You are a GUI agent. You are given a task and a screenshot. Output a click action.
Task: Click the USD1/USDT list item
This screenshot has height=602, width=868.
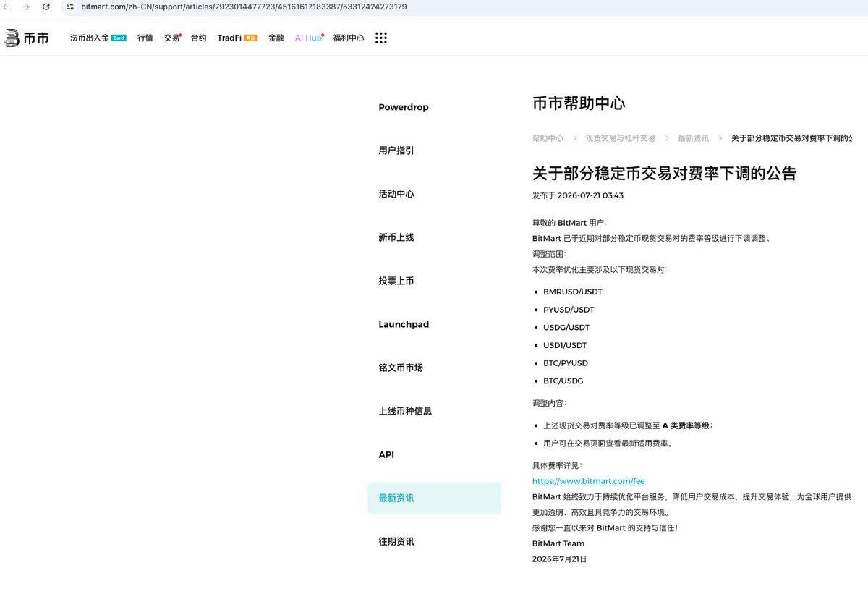(x=565, y=345)
